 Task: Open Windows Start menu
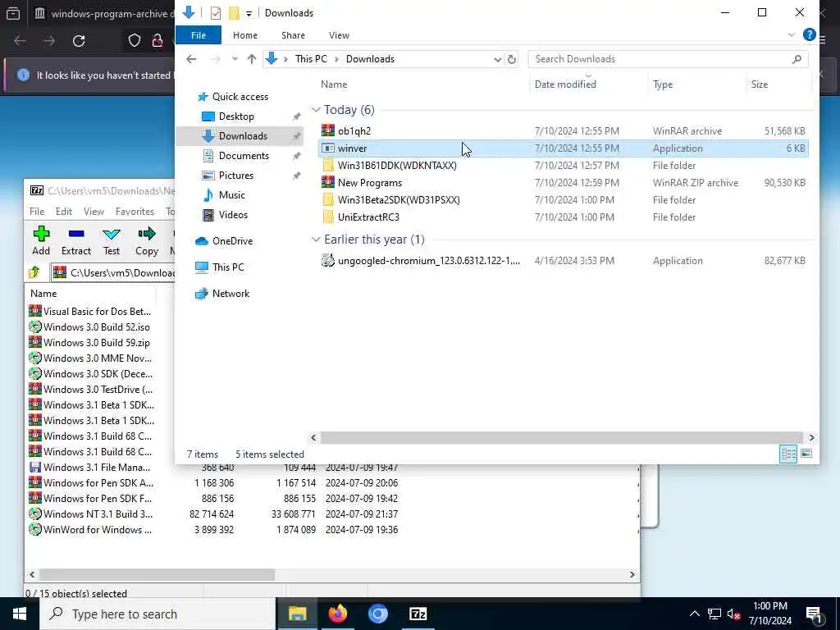point(20,614)
